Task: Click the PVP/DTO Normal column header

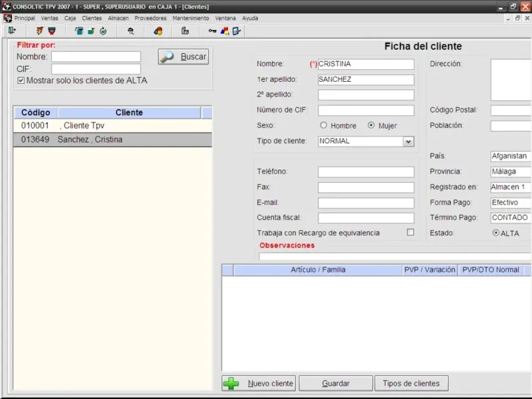Action: tap(491, 270)
